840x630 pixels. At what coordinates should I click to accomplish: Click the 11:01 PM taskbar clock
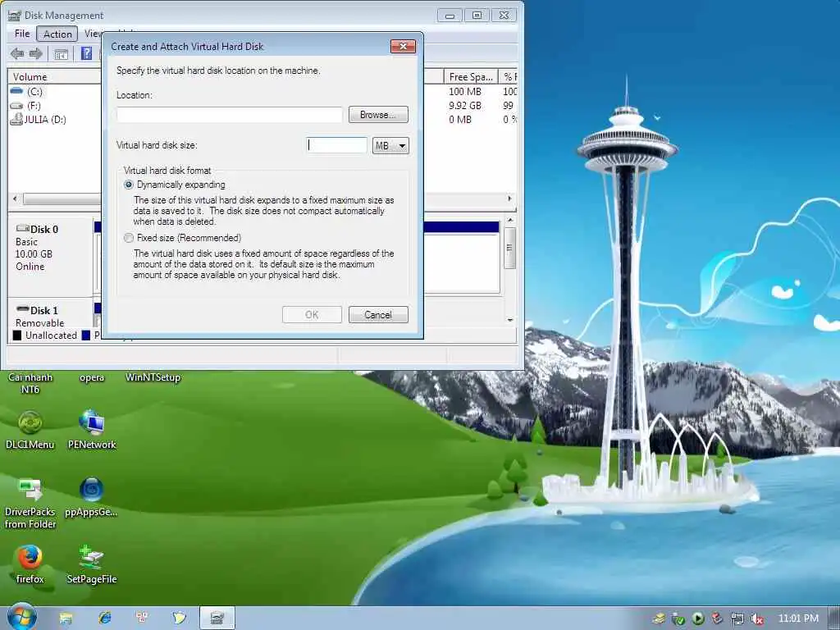coord(798,619)
